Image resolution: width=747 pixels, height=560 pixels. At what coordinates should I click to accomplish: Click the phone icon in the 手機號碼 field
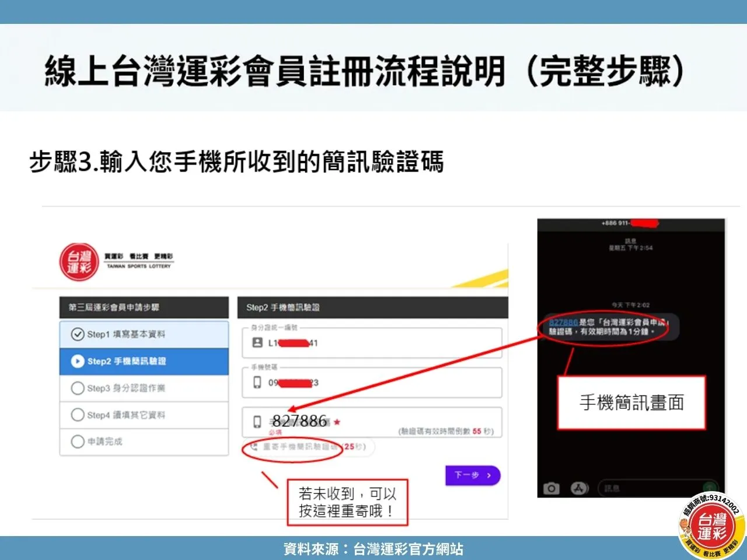coord(257,382)
